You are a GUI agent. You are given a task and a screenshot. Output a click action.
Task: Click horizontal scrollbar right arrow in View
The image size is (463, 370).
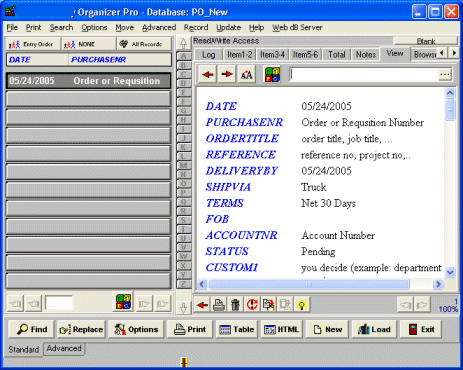click(438, 284)
